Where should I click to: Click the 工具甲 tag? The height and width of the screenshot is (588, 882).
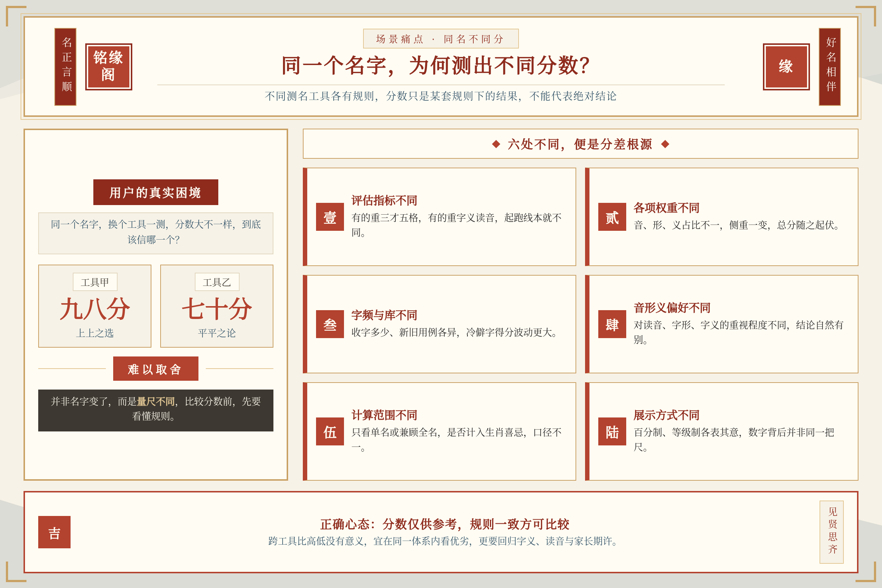coord(95,282)
